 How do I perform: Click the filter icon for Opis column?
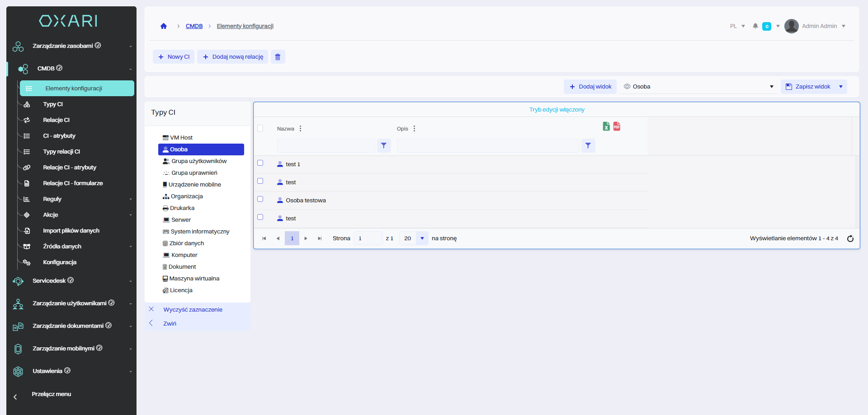coord(588,145)
